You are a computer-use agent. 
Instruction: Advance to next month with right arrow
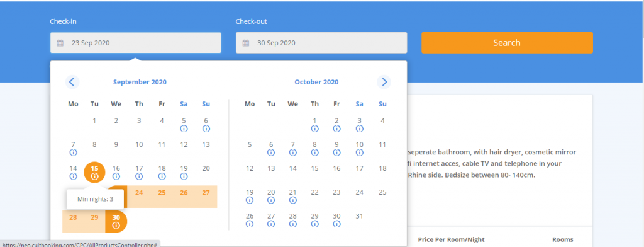[384, 82]
